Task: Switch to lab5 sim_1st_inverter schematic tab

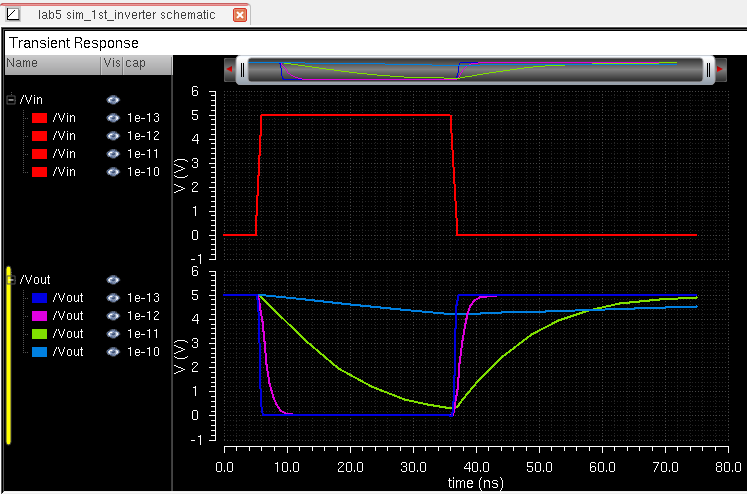Action: [126, 15]
